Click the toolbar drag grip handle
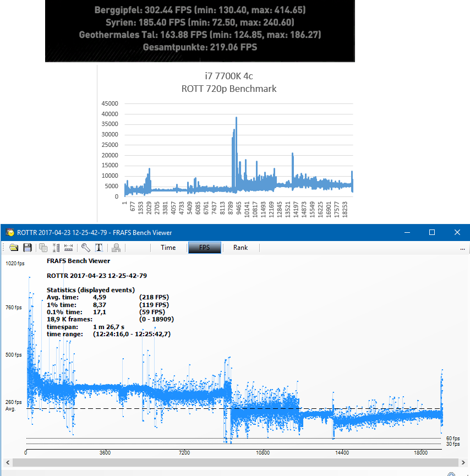470x476 pixels. (x=3, y=248)
